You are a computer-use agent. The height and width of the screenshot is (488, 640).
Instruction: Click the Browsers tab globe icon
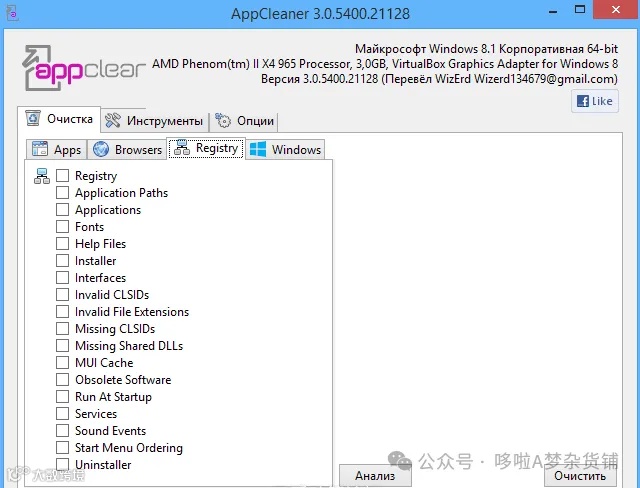[x=100, y=149]
